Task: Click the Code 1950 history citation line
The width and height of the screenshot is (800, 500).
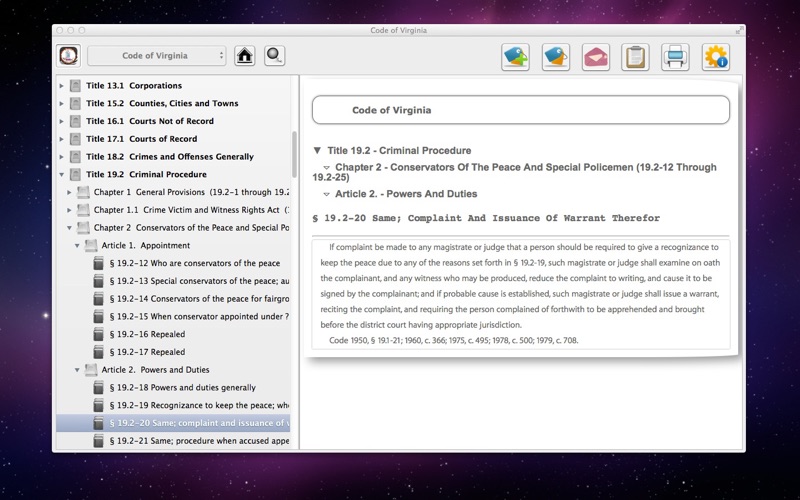Action: 454,340
